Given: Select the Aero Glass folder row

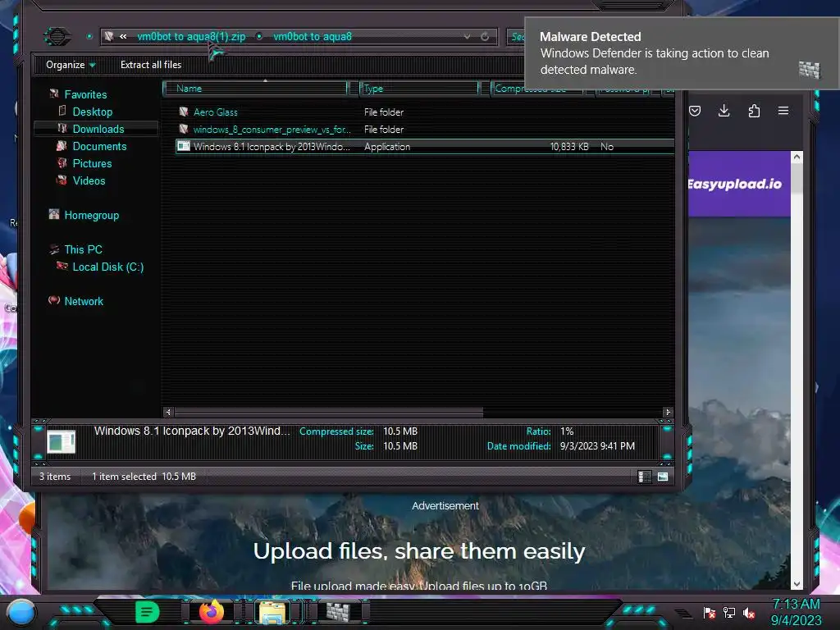Looking at the screenshot, I should pos(424,112).
